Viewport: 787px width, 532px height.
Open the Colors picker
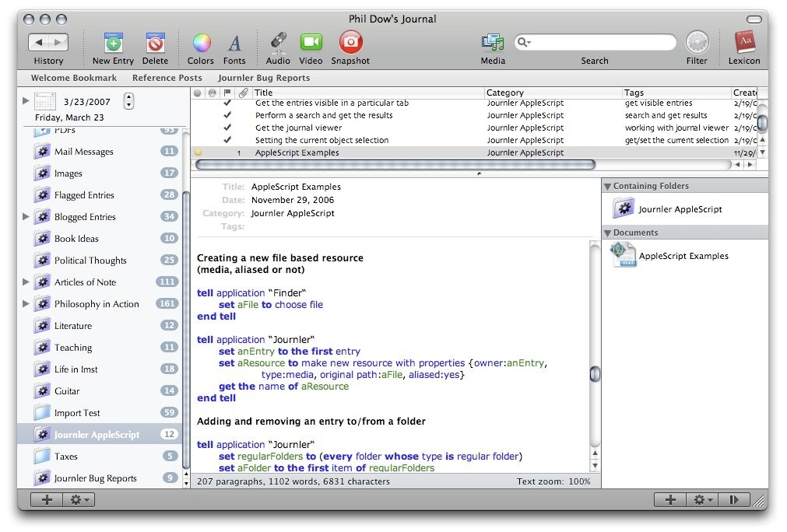(x=201, y=43)
